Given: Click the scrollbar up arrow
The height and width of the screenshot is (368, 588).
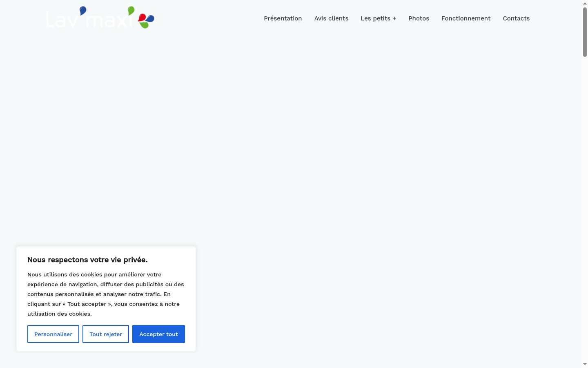Looking at the screenshot, I should coord(585,3).
